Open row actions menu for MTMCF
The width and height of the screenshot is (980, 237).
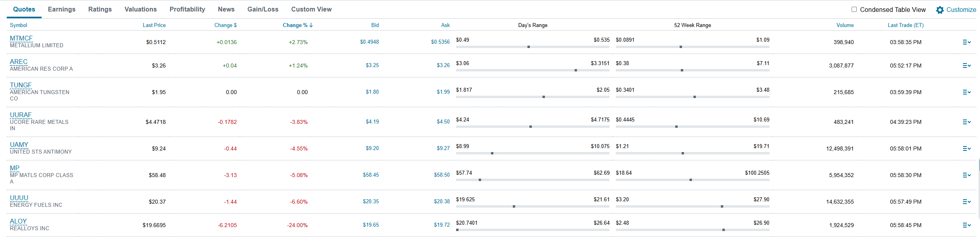click(x=967, y=42)
